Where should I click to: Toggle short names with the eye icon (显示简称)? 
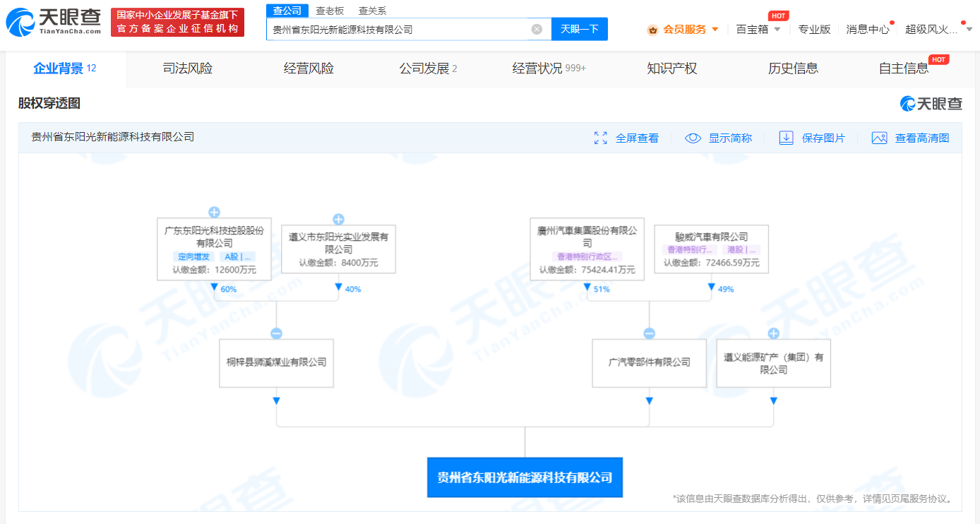pyautogui.click(x=693, y=138)
